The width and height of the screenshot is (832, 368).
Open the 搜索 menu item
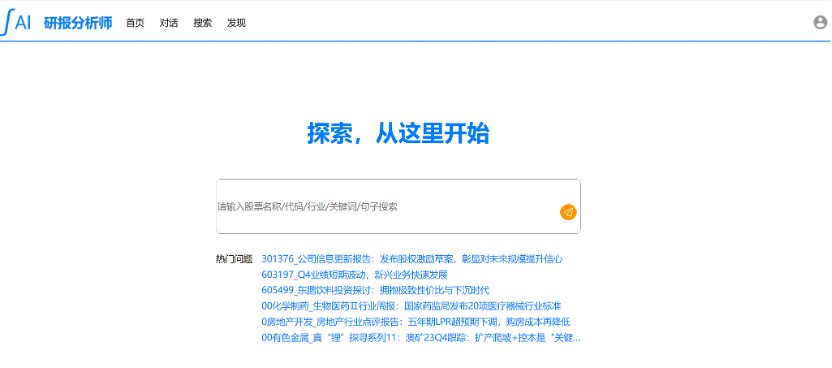click(x=202, y=23)
